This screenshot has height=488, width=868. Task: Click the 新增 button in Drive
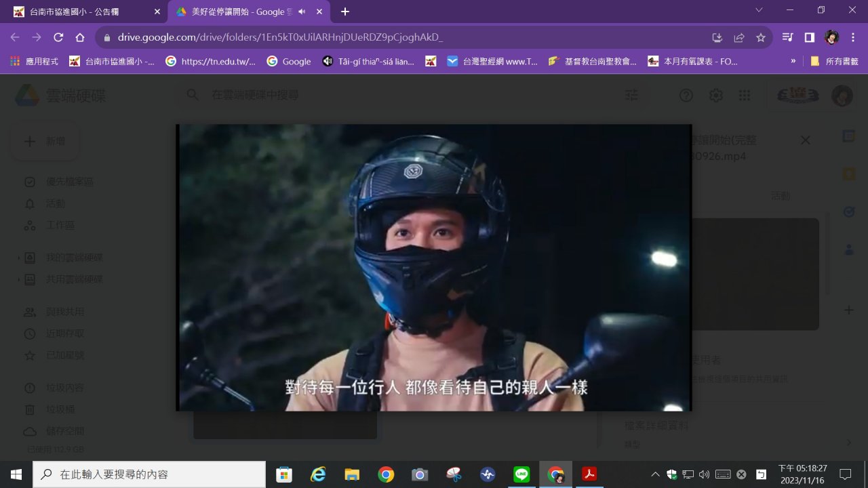click(x=45, y=141)
